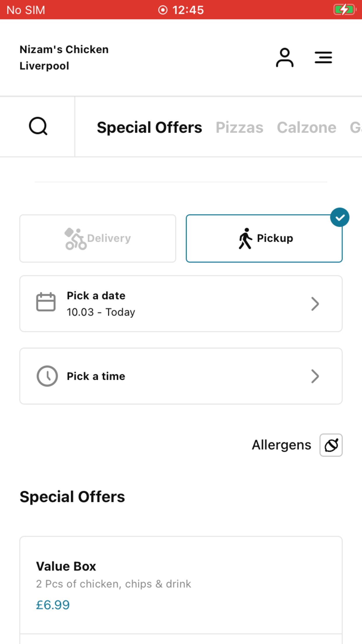Switch to the Pizzas category tab
362x644 pixels.
(x=239, y=127)
